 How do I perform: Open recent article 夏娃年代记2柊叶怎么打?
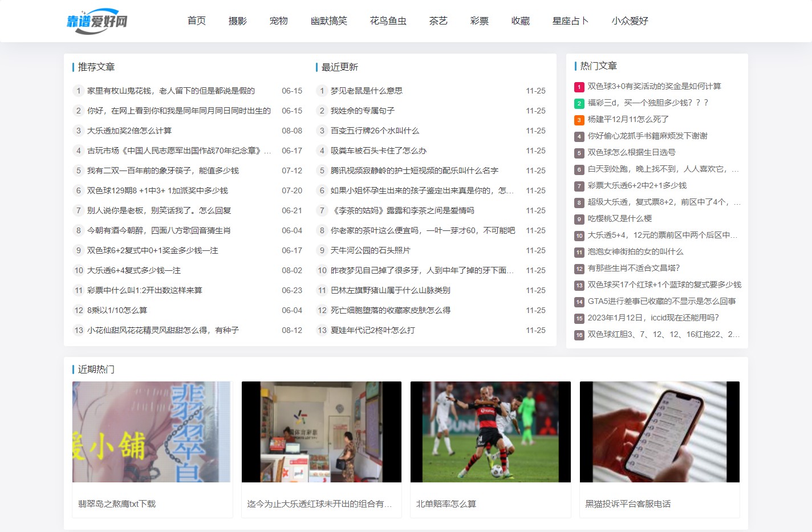point(373,330)
